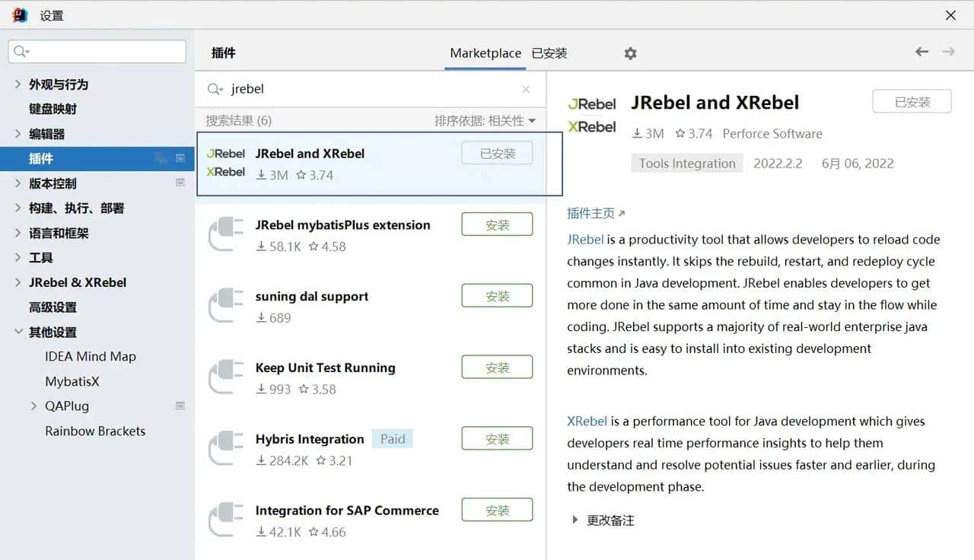Clear the jrebel search text
The width and height of the screenshot is (974, 560).
coord(526,89)
